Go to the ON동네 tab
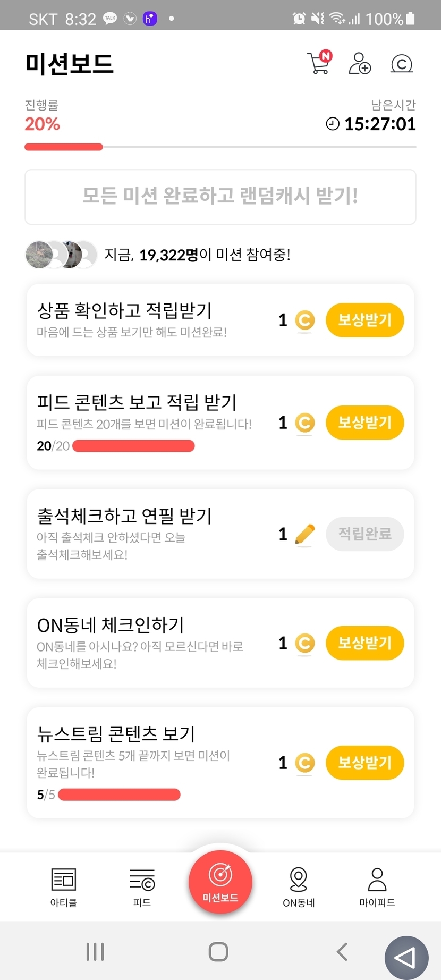 click(299, 887)
